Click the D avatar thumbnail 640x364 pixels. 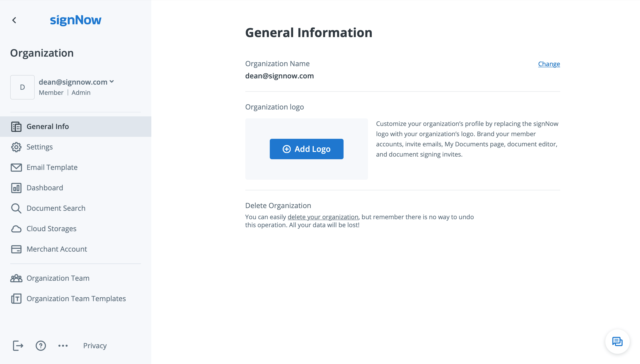coord(22,87)
